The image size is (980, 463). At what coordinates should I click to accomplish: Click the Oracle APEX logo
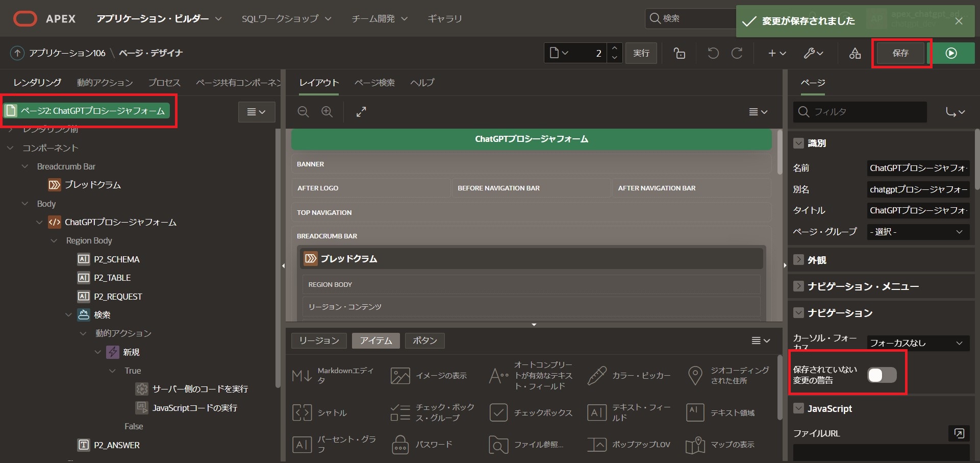tap(44, 19)
